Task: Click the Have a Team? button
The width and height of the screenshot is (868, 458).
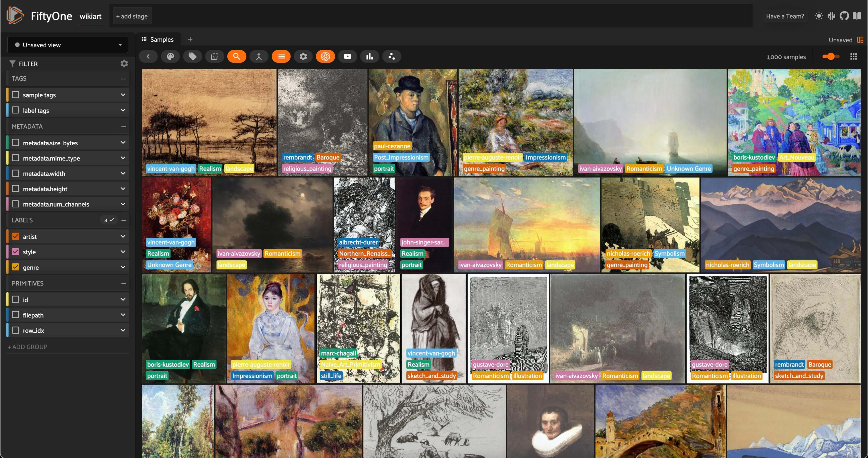Action: 784,16
